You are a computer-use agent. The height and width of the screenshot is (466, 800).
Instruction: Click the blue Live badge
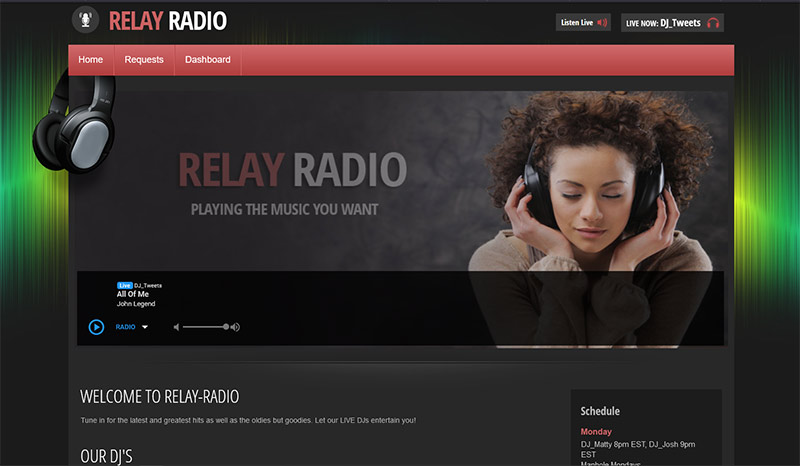124,285
